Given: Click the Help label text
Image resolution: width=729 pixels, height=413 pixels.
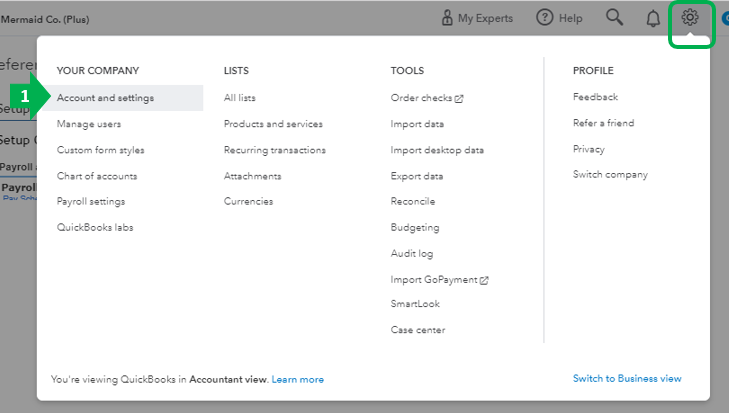Looking at the screenshot, I should (x=570, y=18).
